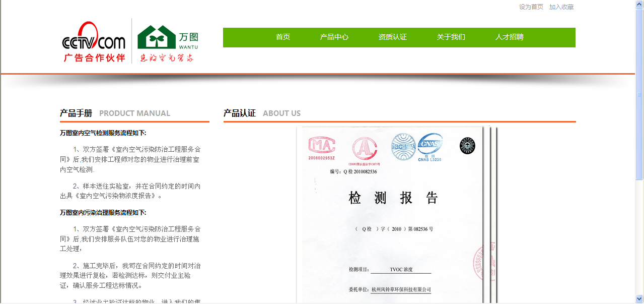Click the scrollbar up arrow
Screen dimensions: 644x304
[639, 4]
